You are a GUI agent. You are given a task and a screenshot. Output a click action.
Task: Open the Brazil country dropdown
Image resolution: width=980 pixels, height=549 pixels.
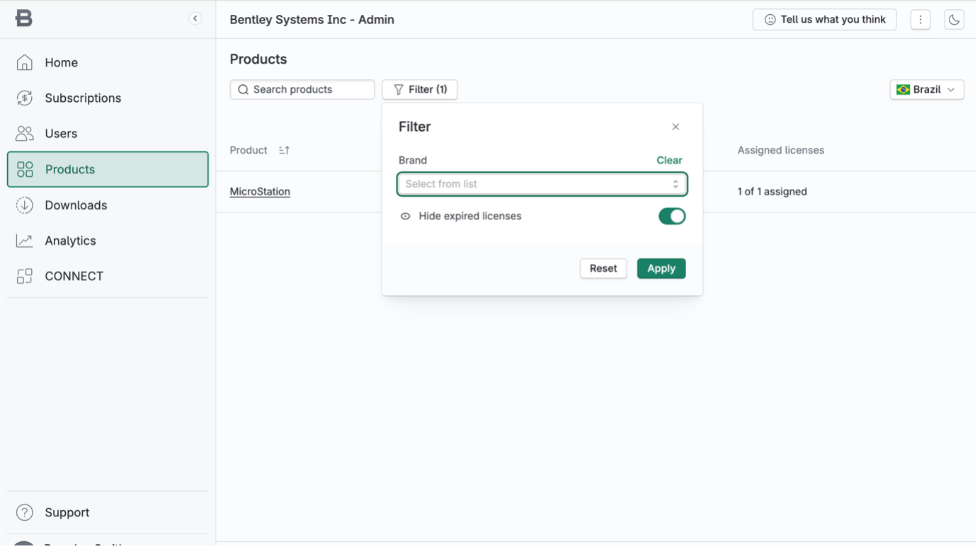click(930, 90)
